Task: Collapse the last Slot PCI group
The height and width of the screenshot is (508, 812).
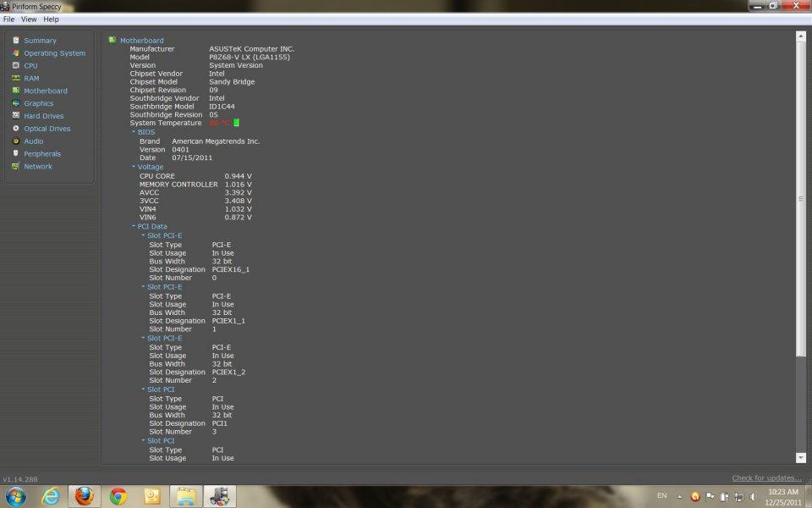Action: click(x=144, y=440)
